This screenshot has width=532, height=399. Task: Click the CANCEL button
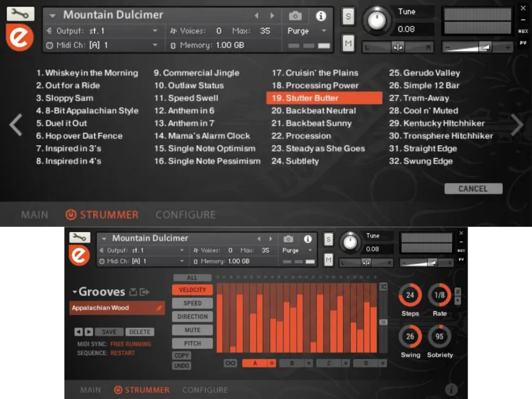(473, 189)
